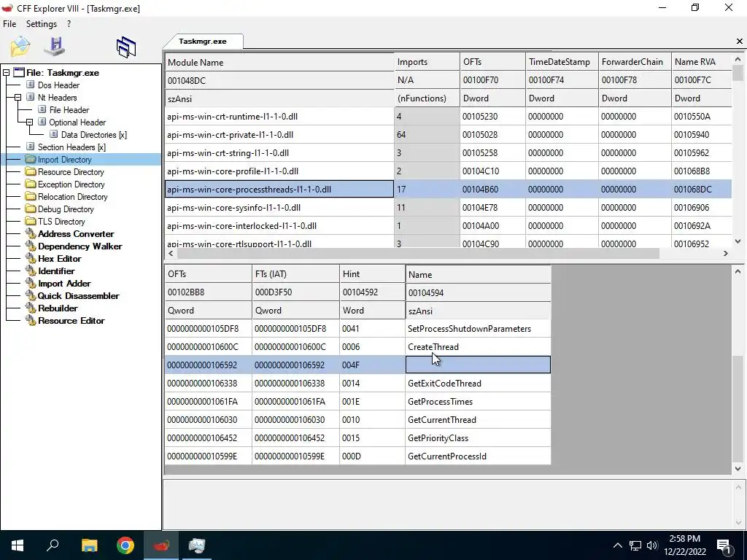
Task: Open the Exception Directory folder icon
Action: (x=31, y=184)
